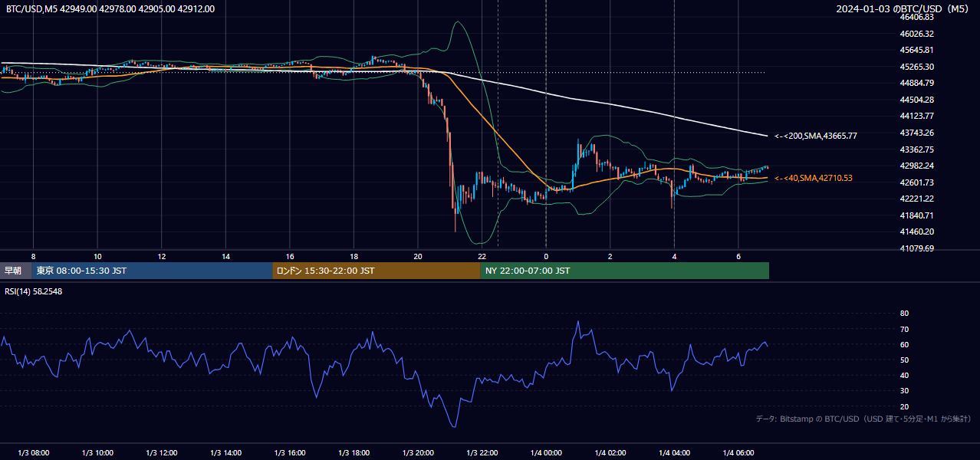Click price axis value 42982.24
Viewport: 980px width, 460px height.
coord(916,166)
